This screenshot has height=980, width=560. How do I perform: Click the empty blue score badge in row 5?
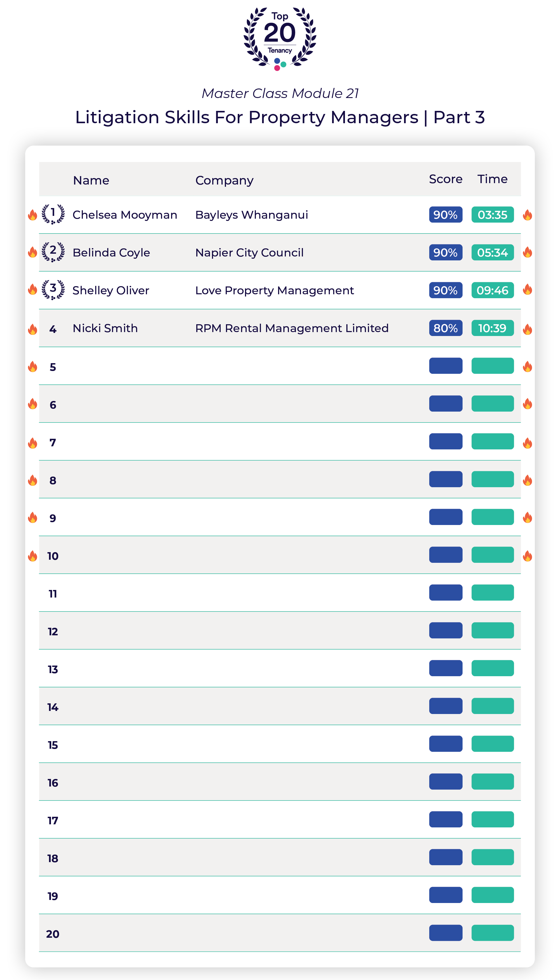[445, 366]
